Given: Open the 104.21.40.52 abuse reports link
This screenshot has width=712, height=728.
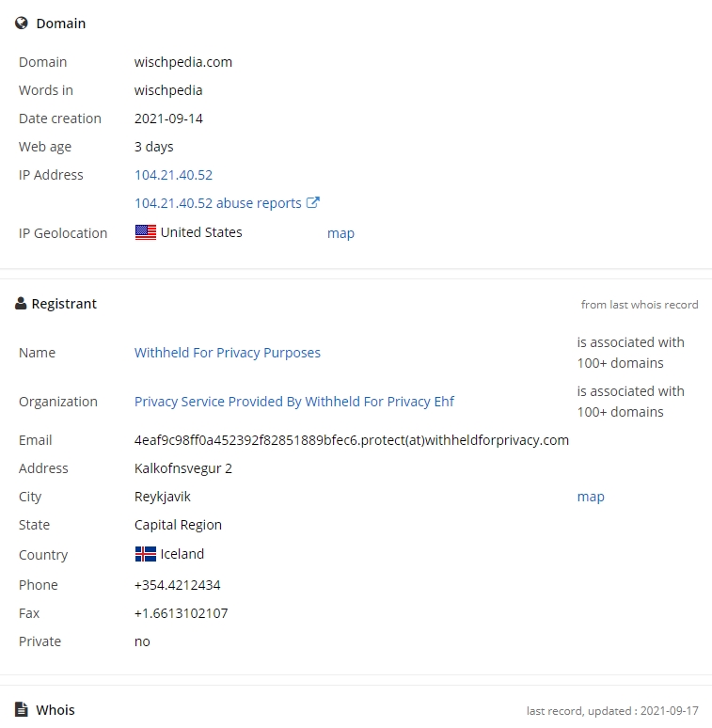Looking at the screenshot, I should 217,203.
